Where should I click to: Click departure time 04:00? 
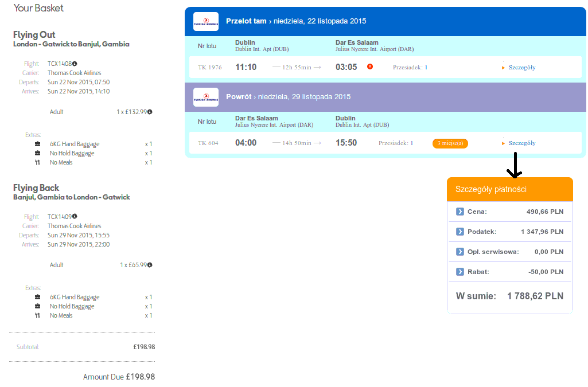246,143
